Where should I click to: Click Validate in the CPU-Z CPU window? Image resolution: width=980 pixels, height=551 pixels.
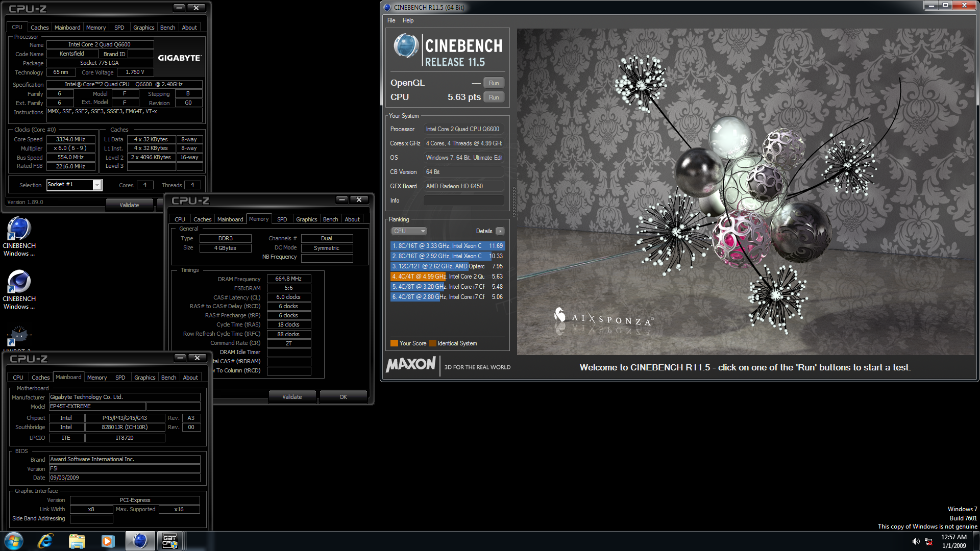(129, 205)
